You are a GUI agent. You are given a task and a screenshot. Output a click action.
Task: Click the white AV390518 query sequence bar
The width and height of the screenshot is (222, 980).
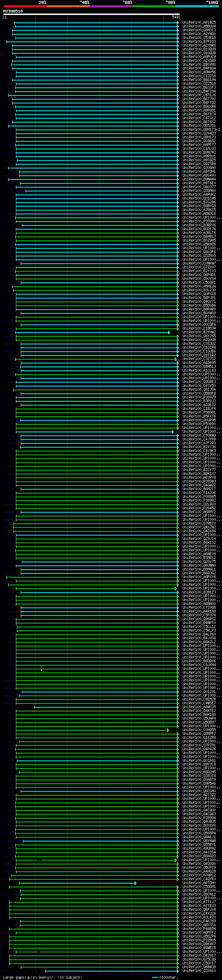(x=92, y=15)
